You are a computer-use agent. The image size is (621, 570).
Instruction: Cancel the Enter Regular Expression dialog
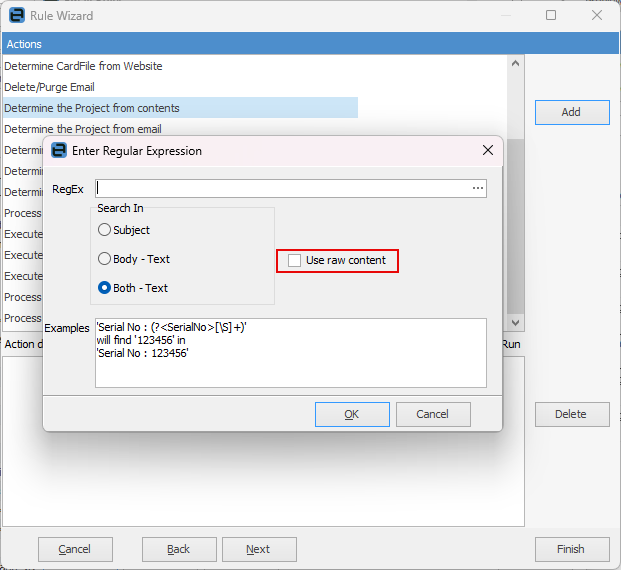[433, 414]
